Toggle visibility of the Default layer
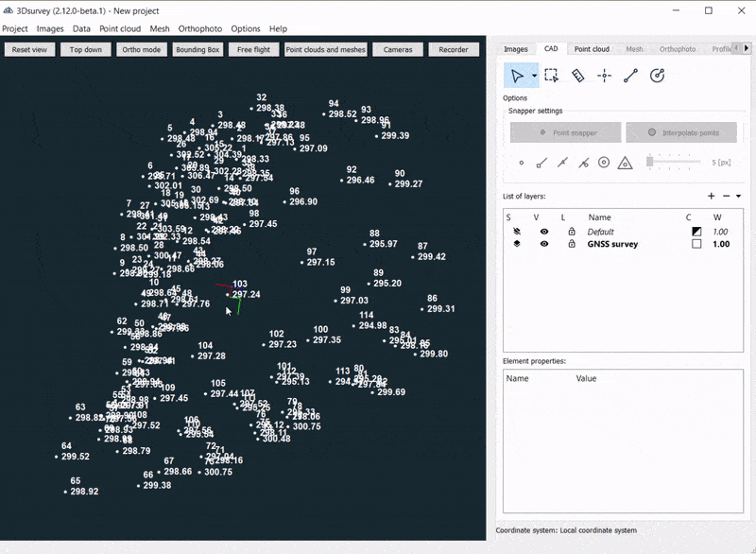The height and width of the screenshot is (554, 756). click(x=544, y=232)
